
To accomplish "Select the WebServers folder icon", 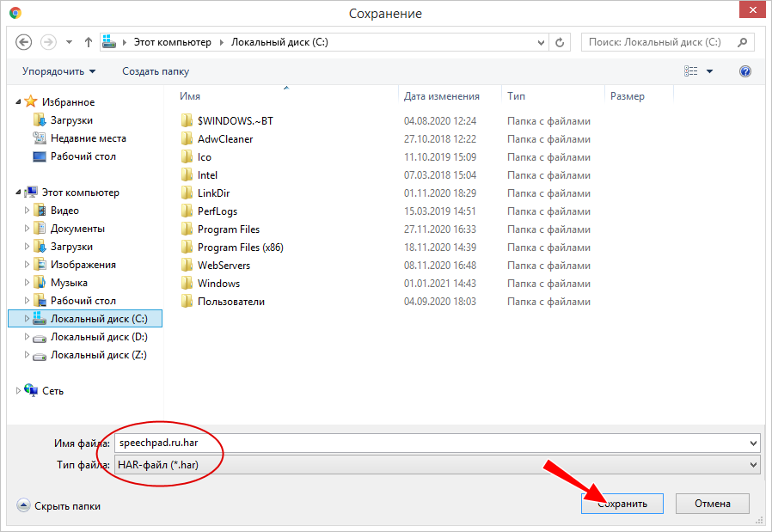I will [x=187, y=266].
